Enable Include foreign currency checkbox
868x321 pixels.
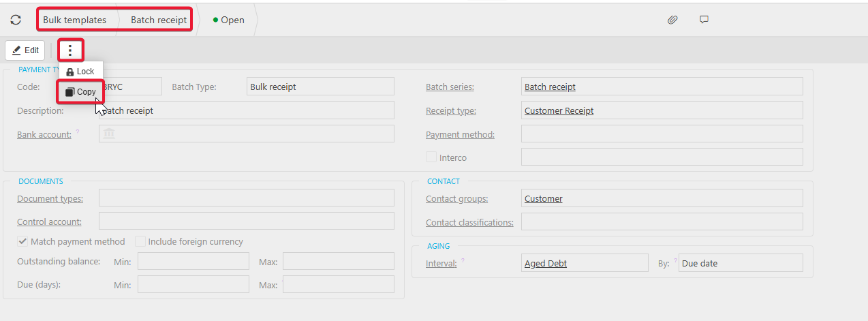(140, 241)
